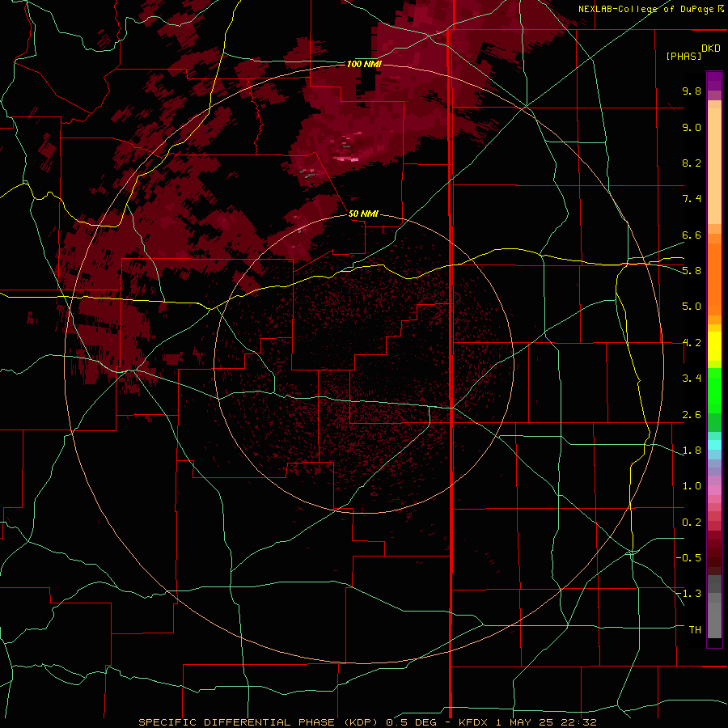
Task: Click the 6.6 scale value
Action: click(x=692, y=235)
